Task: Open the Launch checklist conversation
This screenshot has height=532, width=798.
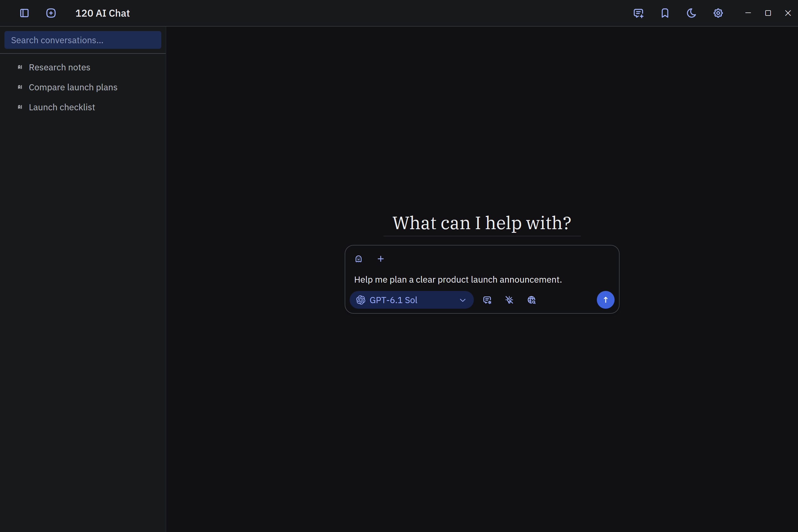Action: 83,107
